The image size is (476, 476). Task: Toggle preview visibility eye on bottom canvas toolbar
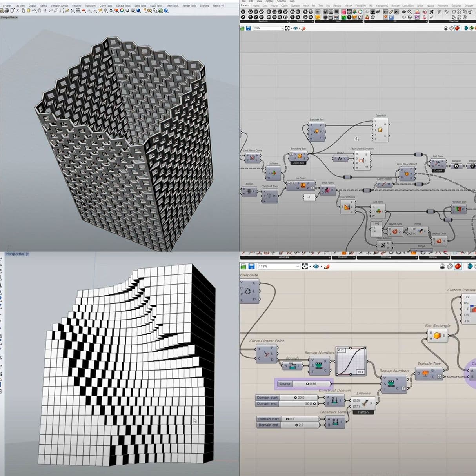pyautogui.click(x=316, y=266)
